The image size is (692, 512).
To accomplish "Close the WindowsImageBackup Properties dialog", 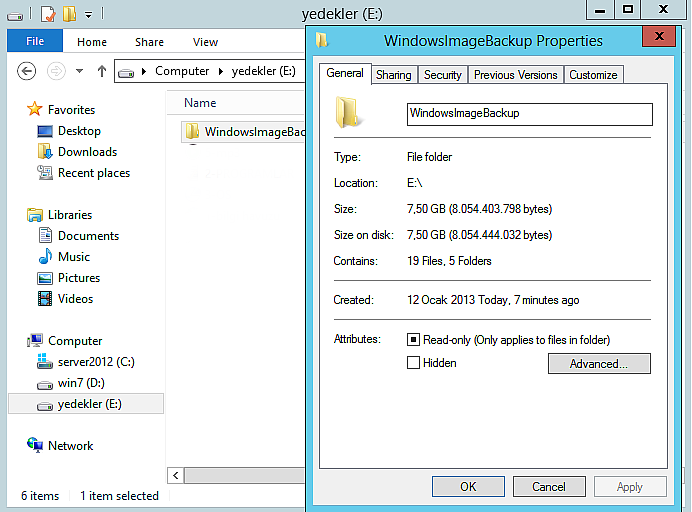I will click(x=659, y=36).
